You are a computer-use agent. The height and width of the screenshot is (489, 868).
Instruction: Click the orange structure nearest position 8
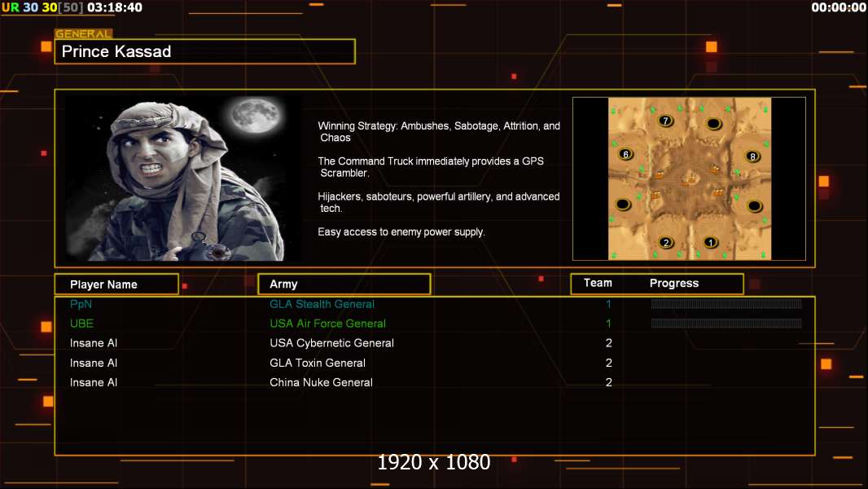[x=715, y=169]
